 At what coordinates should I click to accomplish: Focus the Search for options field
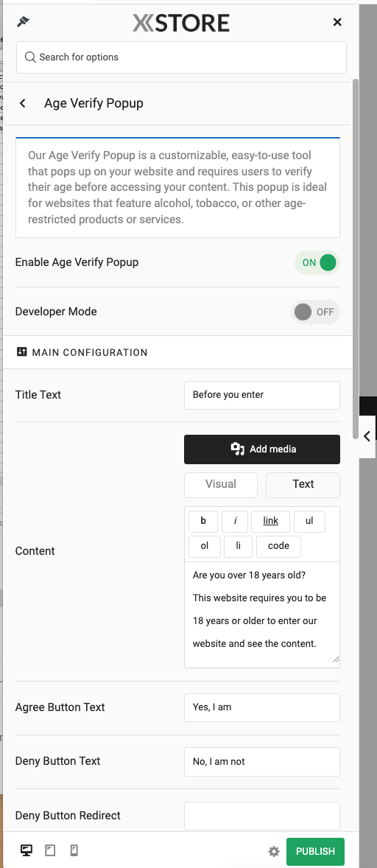tap(181, 57)
